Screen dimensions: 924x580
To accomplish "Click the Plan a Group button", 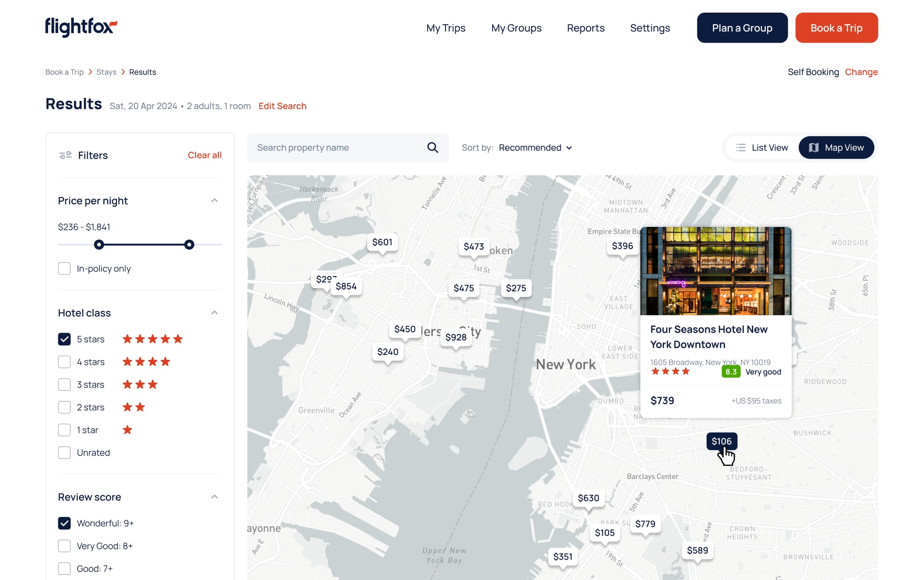I will tap(742, 28).
